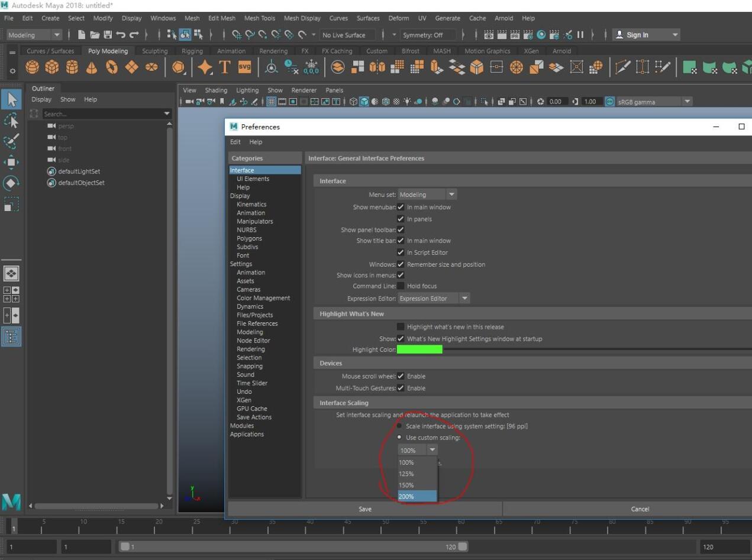Switch to the Rigging shelf tab
752x560 pixels.
(192, 51)
